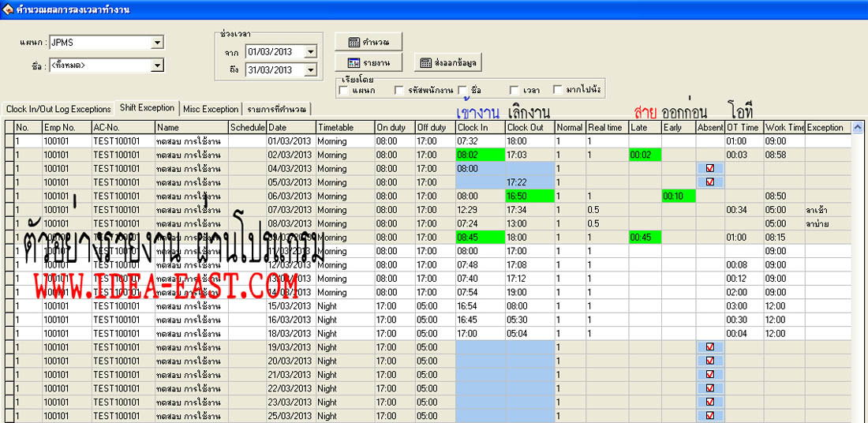Open the report (รายงาน) button

pos(368,62)
